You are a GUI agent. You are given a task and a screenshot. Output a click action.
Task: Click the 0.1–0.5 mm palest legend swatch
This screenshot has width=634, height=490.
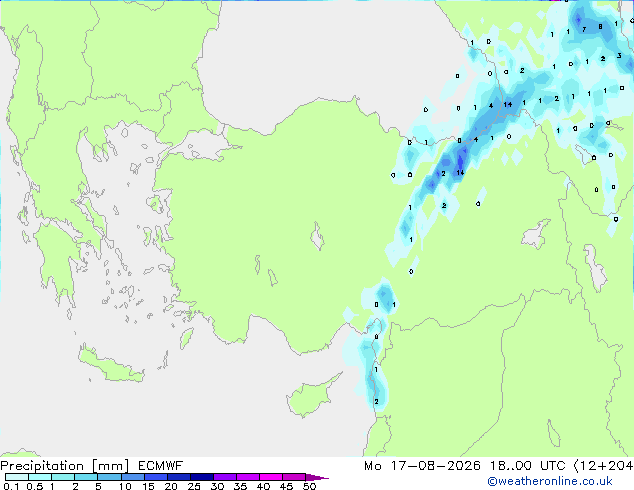coord(17,477)
